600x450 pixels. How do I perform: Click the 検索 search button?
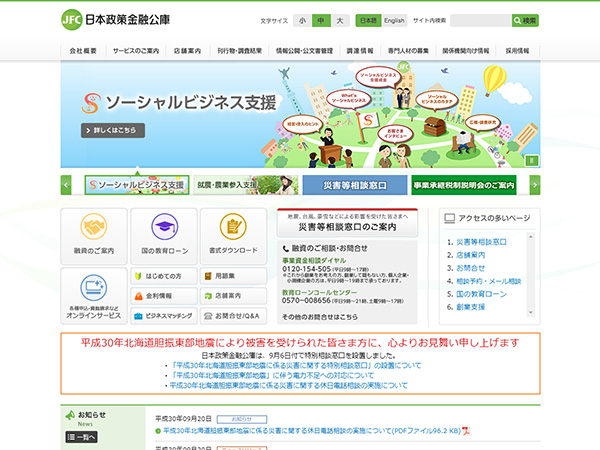point(524,20)
